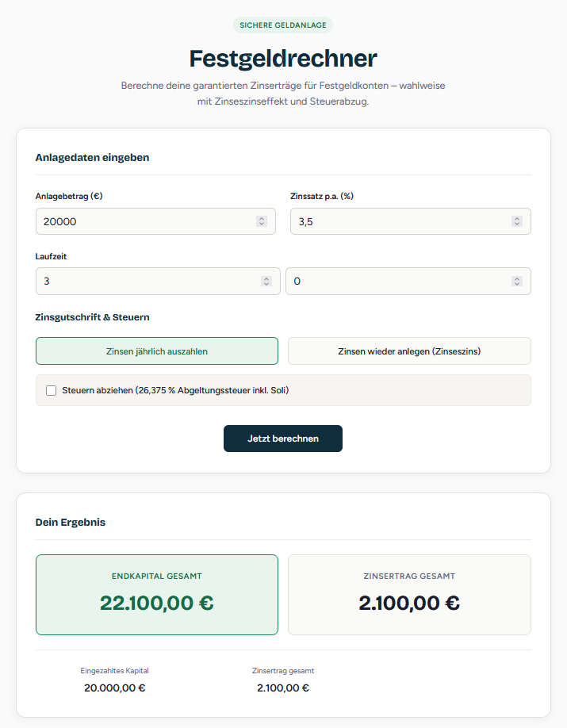
Task: Click the Laufzeit field showing 3
Action: pyautogui.click(x=143, y=281)
